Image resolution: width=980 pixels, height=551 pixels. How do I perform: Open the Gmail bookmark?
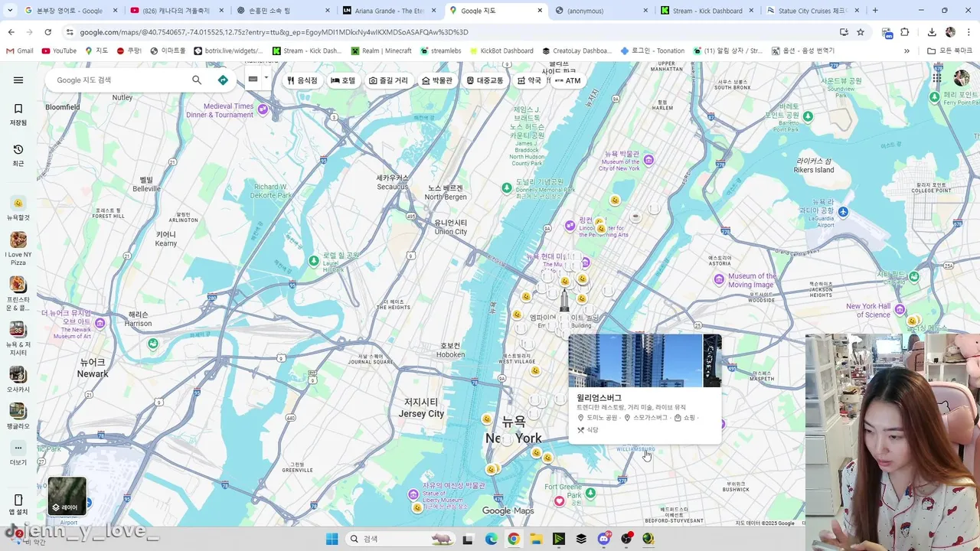pos(20,51)
